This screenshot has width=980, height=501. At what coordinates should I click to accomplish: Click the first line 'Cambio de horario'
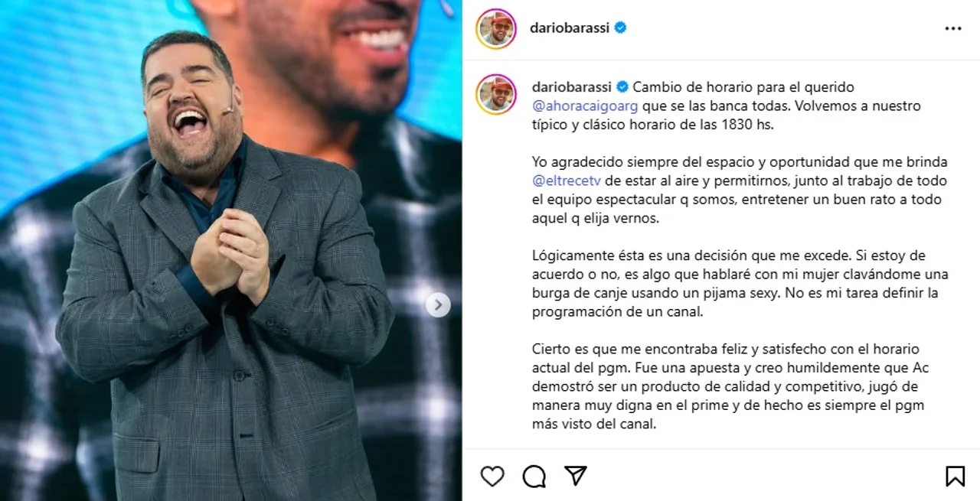tap(743, 87)
